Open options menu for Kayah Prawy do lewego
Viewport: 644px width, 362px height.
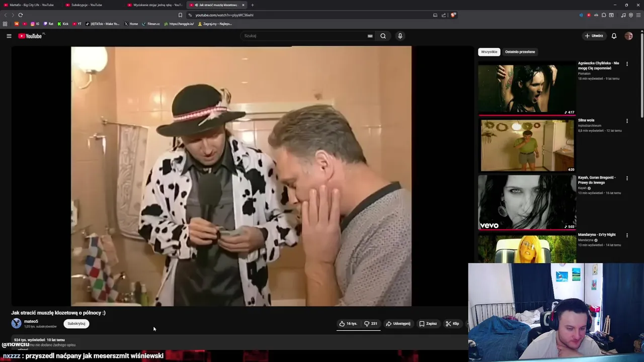click(x=627, y=178)
